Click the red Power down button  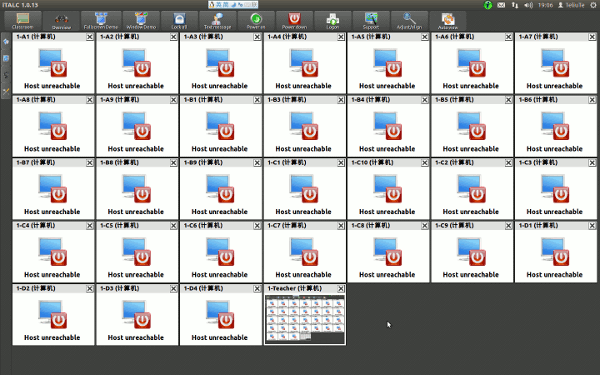click(294, 21)
